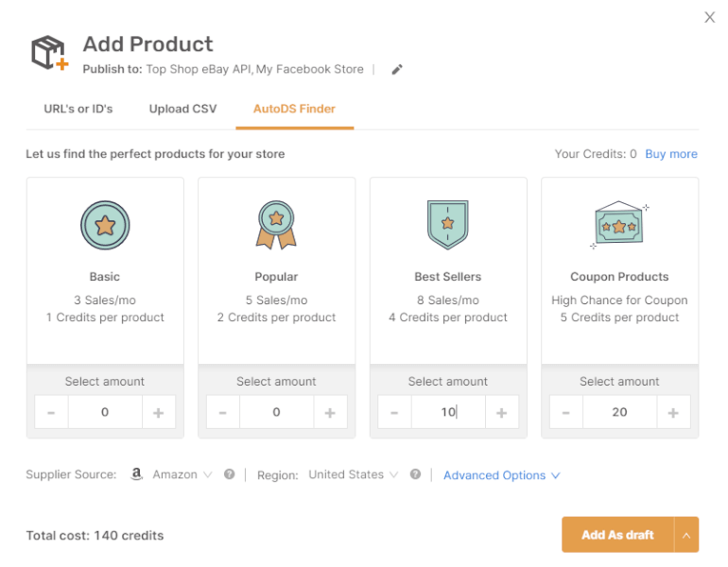Click the Coupon Products ticket icon
The width and height of the screenshot is (728, 567).
619,226
